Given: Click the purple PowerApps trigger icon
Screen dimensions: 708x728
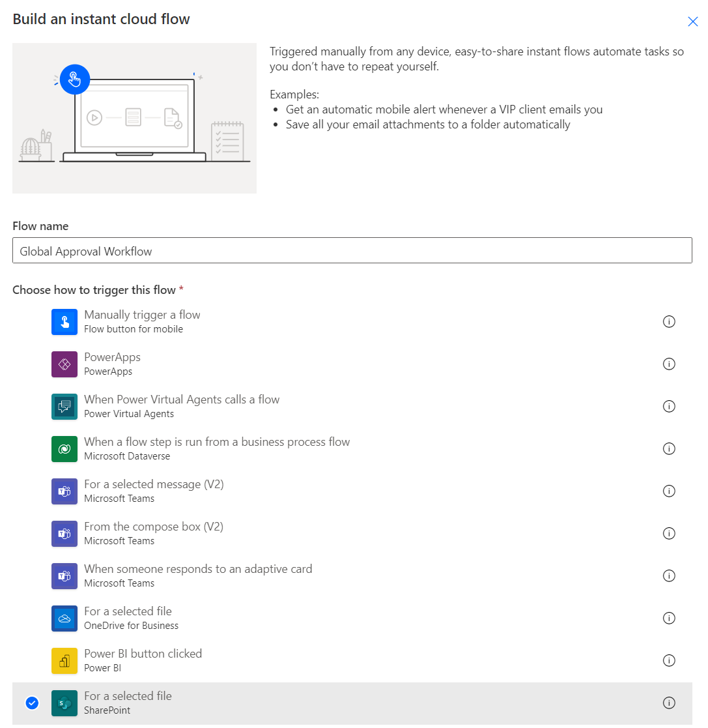Looking at the screenshot, I should 64,364.
